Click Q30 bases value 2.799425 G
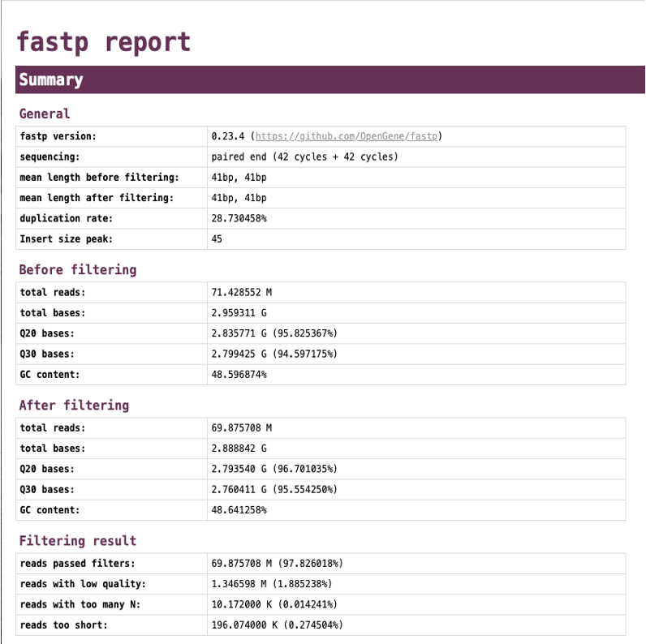Viewport: 646px width, 644px height. point(239,354)
